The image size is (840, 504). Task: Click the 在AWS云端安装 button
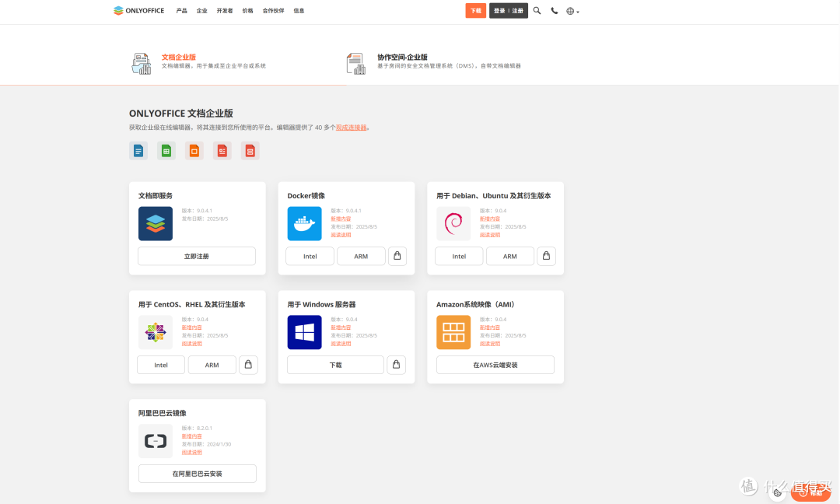point(495,365)
